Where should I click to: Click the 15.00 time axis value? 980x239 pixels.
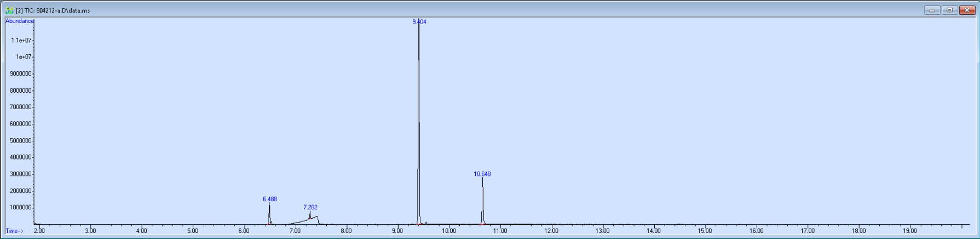click(705, 231)
